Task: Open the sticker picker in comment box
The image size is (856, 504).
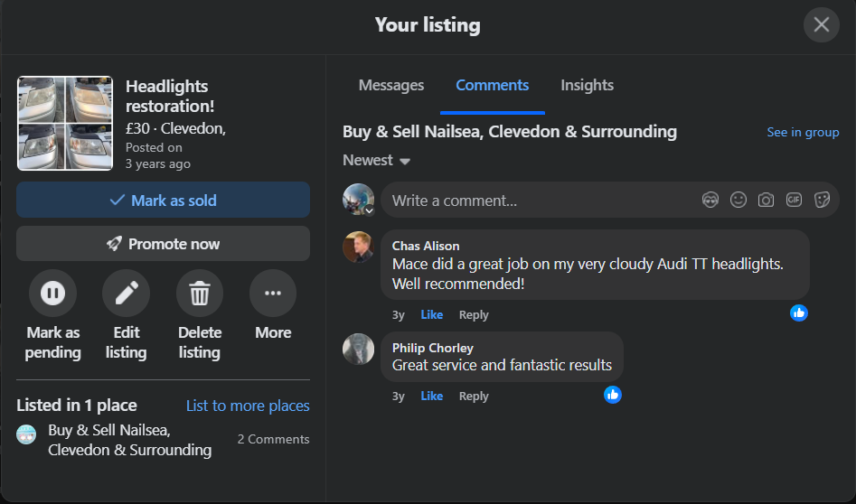Action: coord(822,201)
